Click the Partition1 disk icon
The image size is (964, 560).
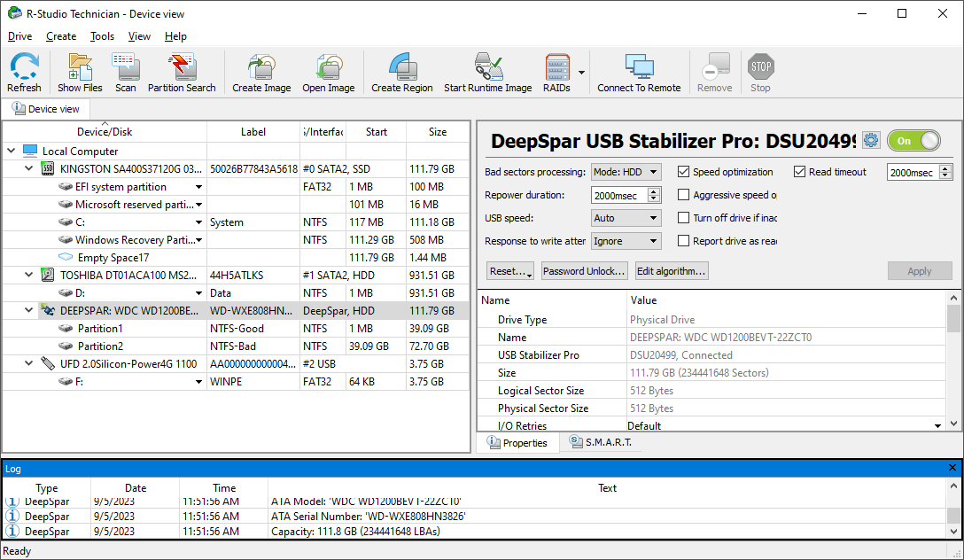pyautogui.click(x=66, y=328)
